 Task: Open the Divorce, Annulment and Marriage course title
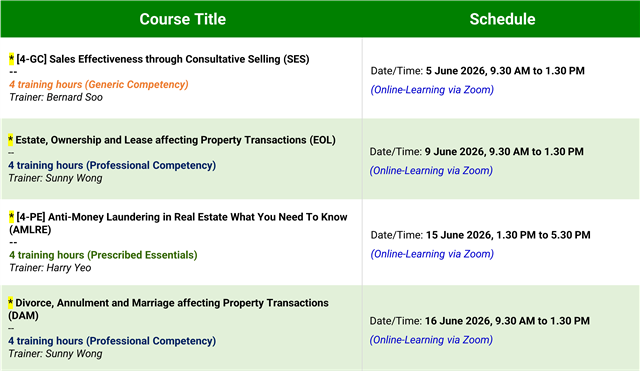[168, 309]
